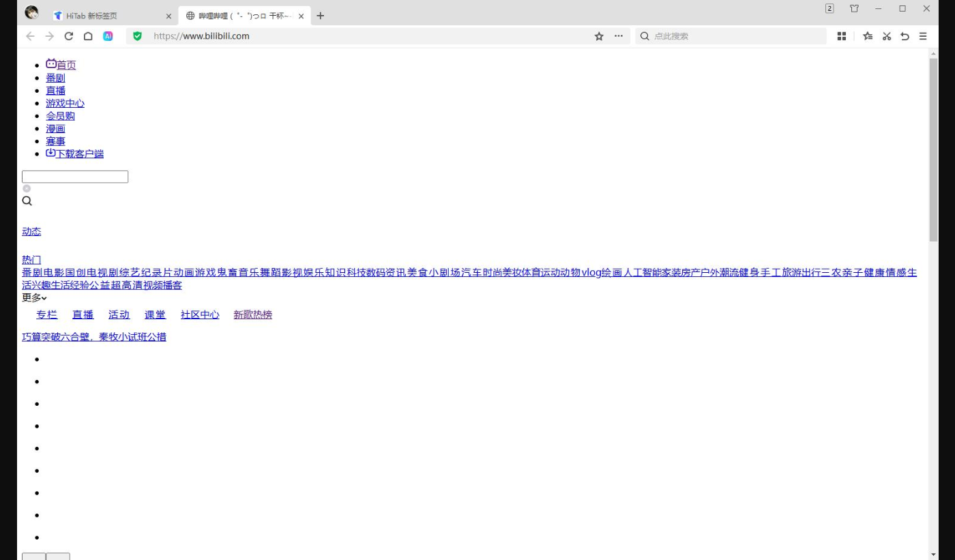Open the three-dot address bar options
This screenshot has width=955, height=560.
click(x=618, y=36)
